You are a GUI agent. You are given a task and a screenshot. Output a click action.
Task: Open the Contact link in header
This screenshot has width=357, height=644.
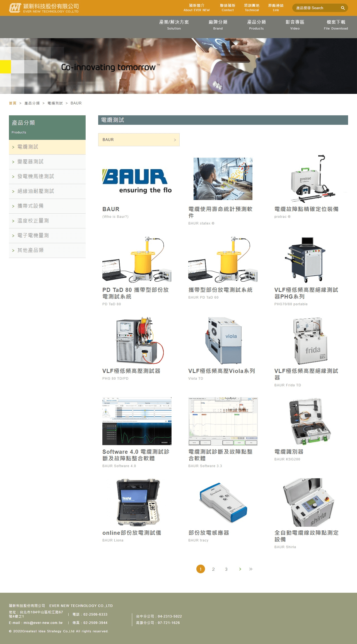pos(228,8)
